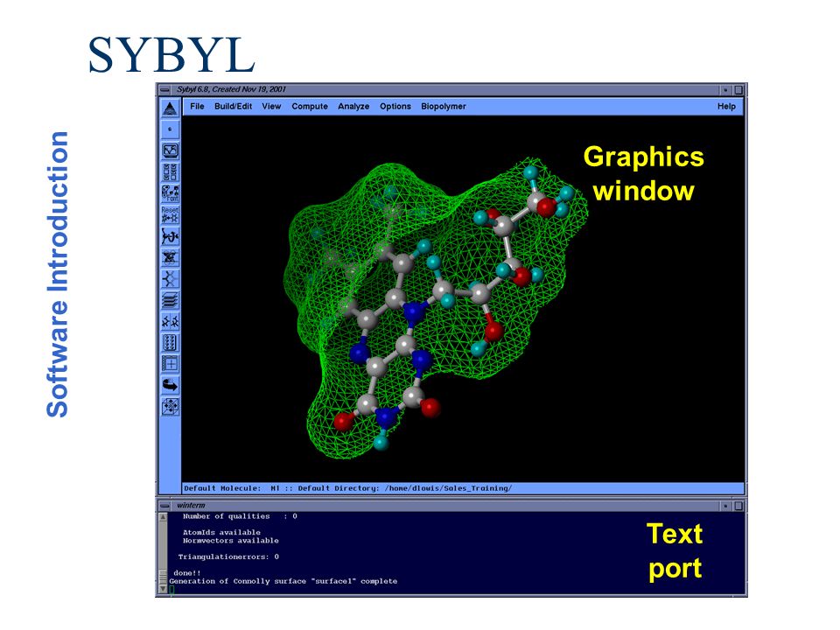This screenshot has height=630, width=840.
Task: Open the Analyze menu
Action: [x=353, y=106]
